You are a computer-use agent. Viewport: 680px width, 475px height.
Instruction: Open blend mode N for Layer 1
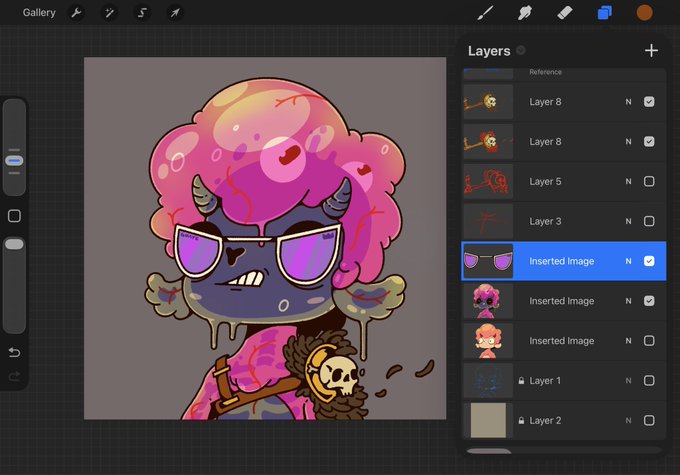[x=628, y=381]
